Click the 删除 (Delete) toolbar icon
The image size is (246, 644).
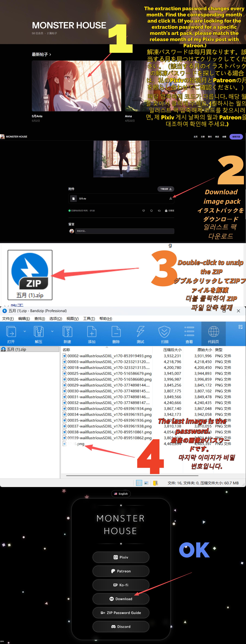click(x=116, y=332)
